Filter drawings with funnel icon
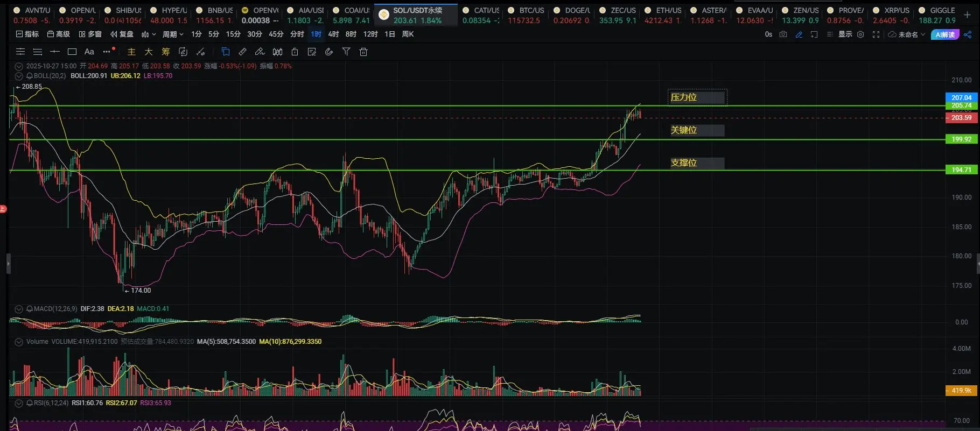 [346, 52]
